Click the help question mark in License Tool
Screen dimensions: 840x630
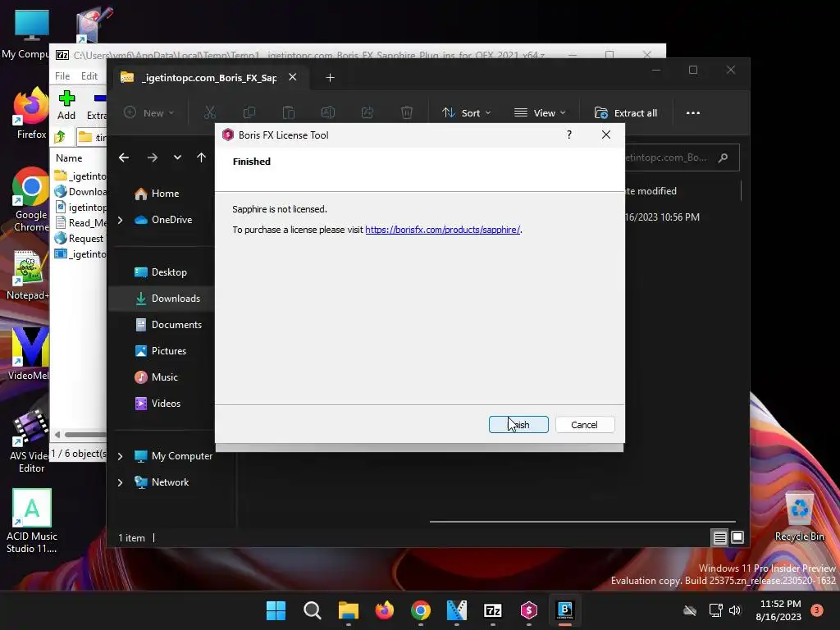[x=569, y=135]
